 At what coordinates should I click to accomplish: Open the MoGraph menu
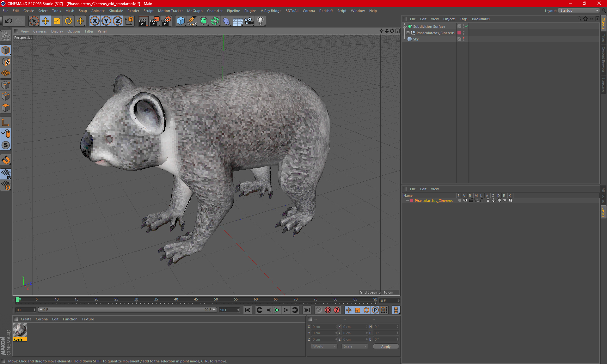point(195,11)
